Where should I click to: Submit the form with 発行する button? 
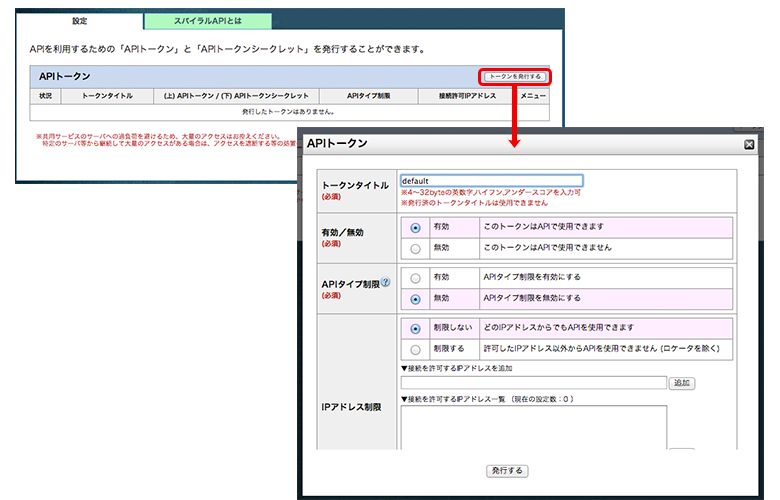tap(507, 470)
